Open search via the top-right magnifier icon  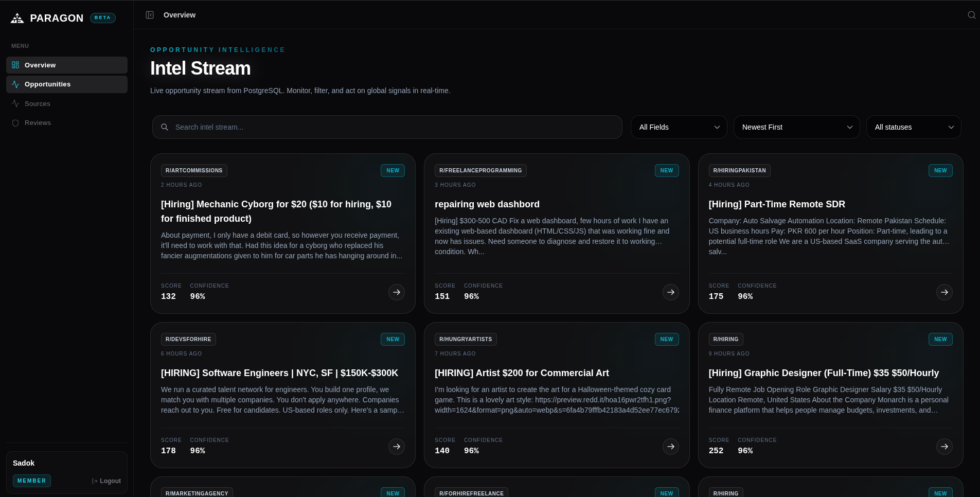(x=971, y=15)
